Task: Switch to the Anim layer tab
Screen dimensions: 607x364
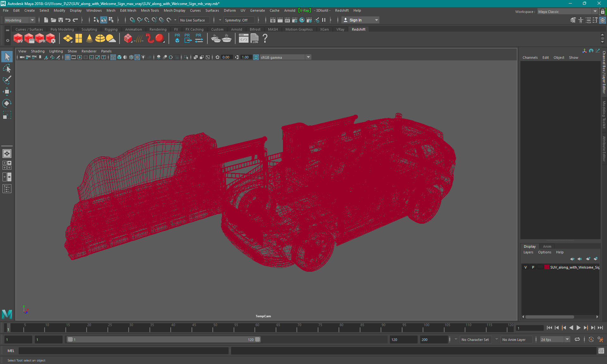Action: tap(547, 246)
